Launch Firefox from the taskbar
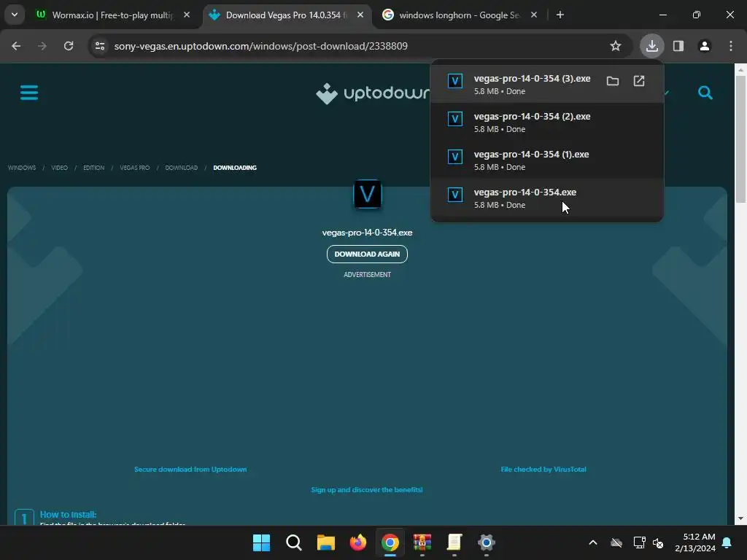747x560 pixels. point(358,542)
